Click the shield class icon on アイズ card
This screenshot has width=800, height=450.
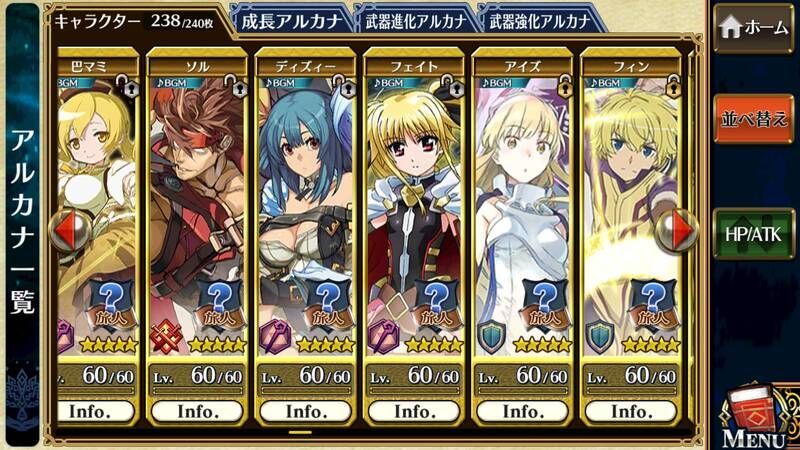coord(491,337)
